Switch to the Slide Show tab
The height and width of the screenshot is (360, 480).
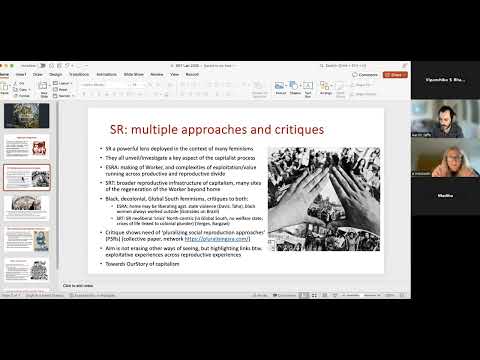[x=134, y=74]
